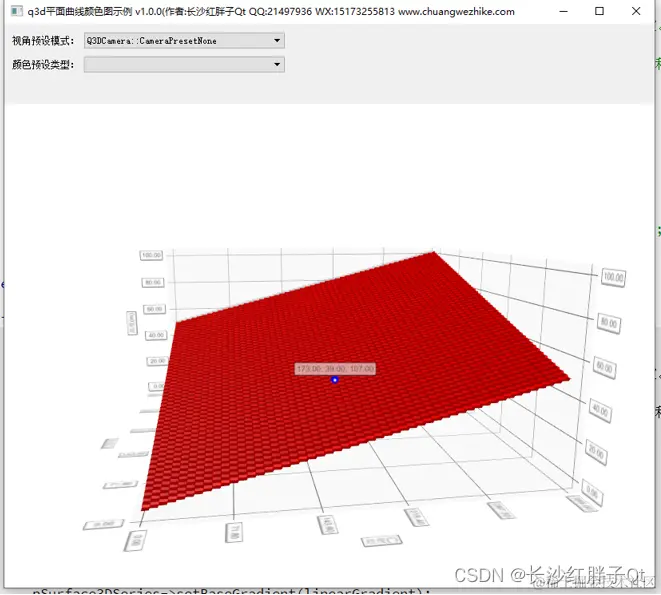Click the blue selected point on the surface
The image size is (661, 595).
pyautogui.click(x=335, y=380)
